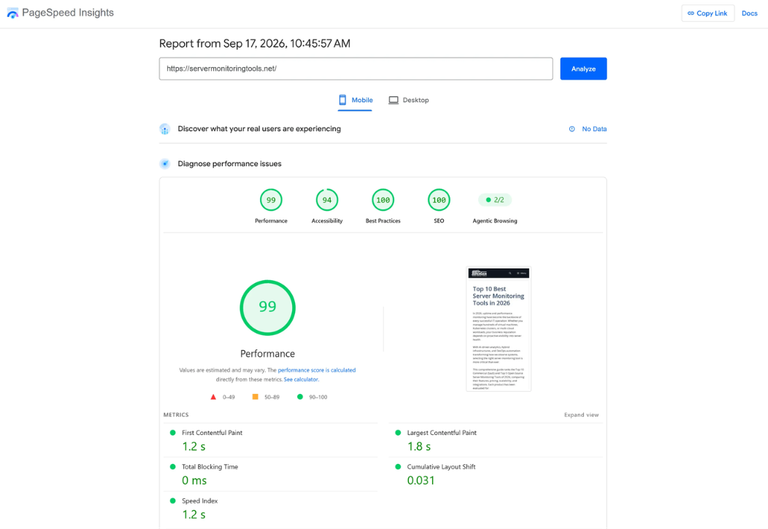
Task: Jump to Best Practices score gauge 100
Action: (x=383, y=200)
